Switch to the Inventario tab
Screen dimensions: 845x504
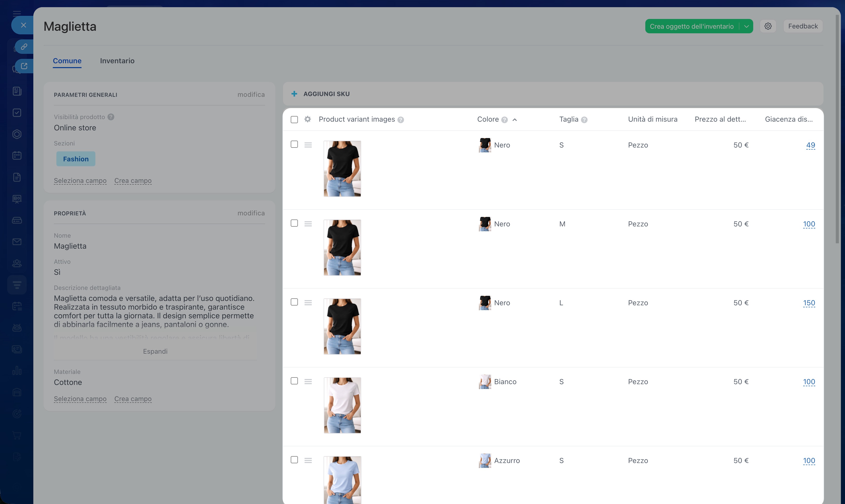point(117,61)
